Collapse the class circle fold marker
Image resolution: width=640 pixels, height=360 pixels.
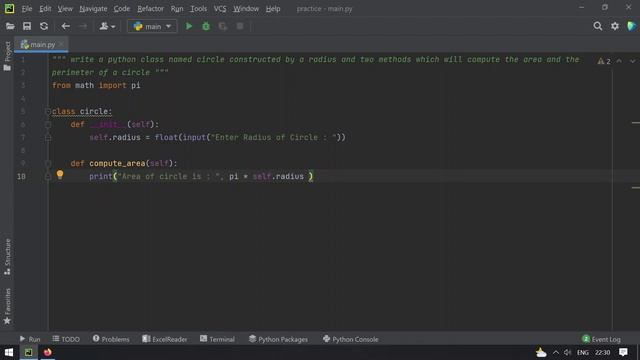[x=48, y=111]
